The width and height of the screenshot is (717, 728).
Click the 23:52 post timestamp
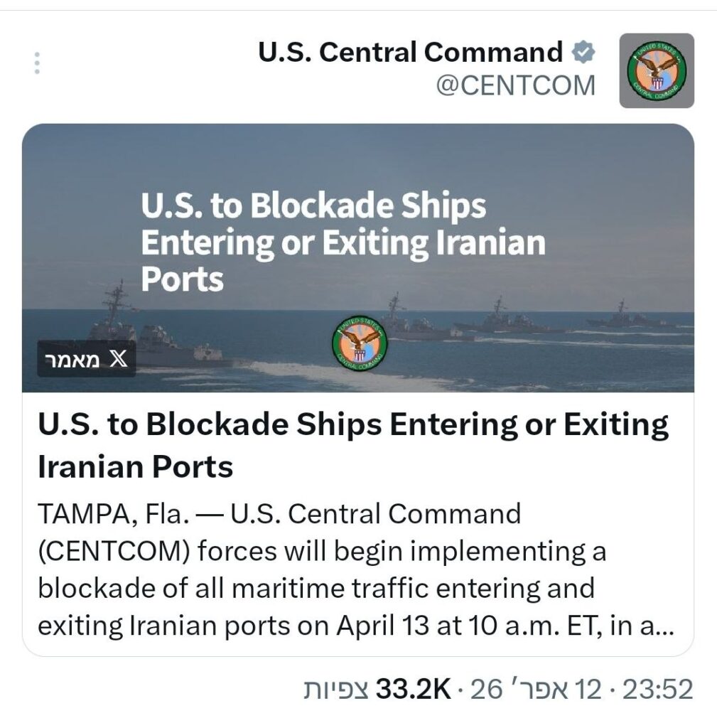657,689
